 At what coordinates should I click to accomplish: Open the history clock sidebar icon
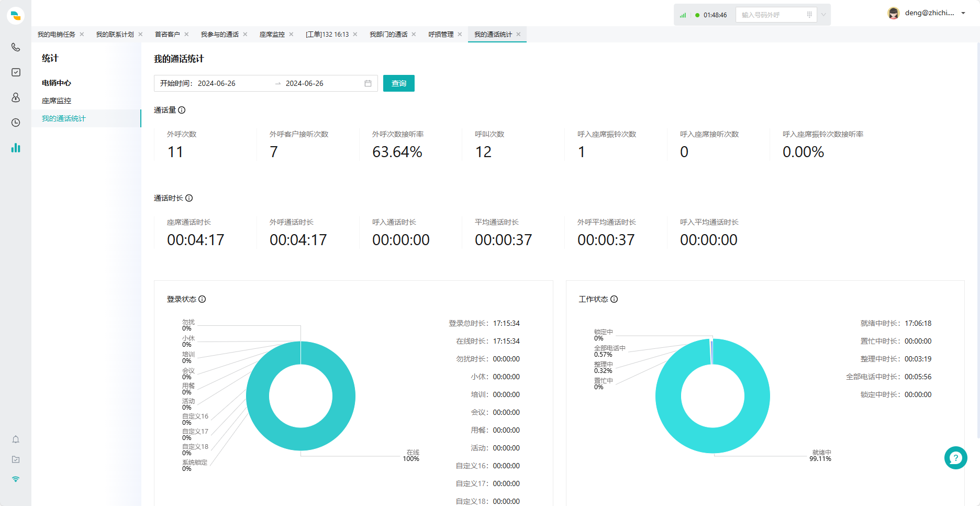pyautogui.click(x=16, y=123)
